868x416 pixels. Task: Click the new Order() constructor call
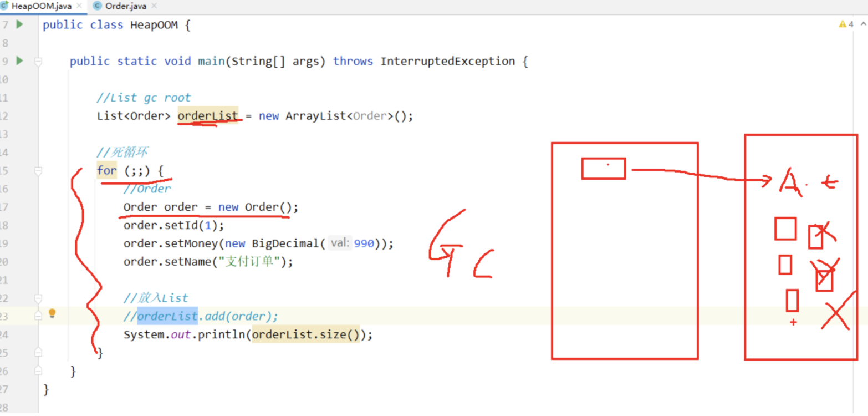[254, 207]
